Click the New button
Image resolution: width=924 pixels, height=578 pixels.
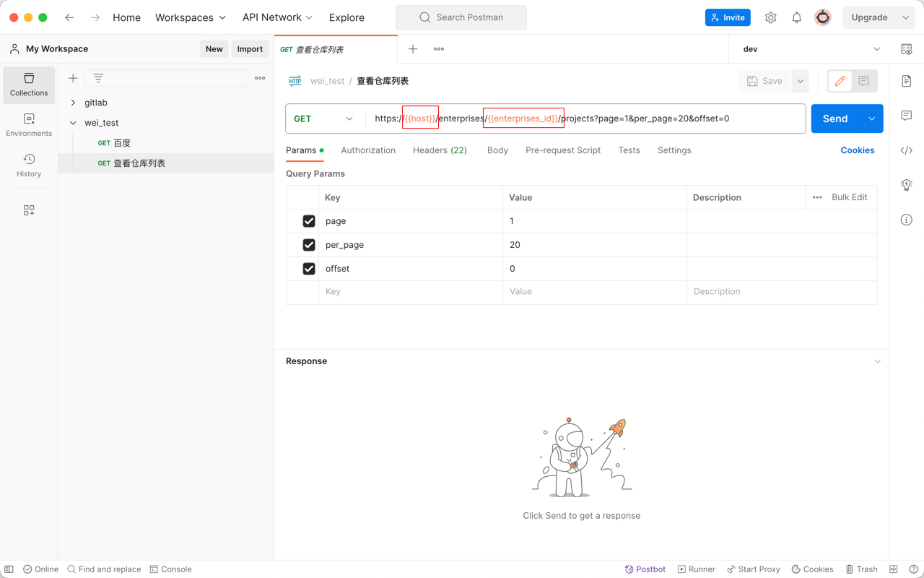(214, 49)
